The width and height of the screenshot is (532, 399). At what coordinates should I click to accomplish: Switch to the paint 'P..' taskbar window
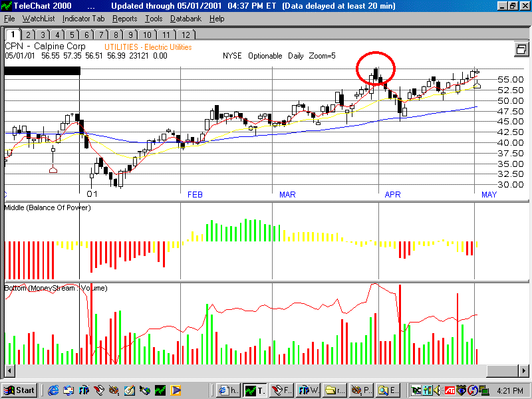click(x=360, y=390)
